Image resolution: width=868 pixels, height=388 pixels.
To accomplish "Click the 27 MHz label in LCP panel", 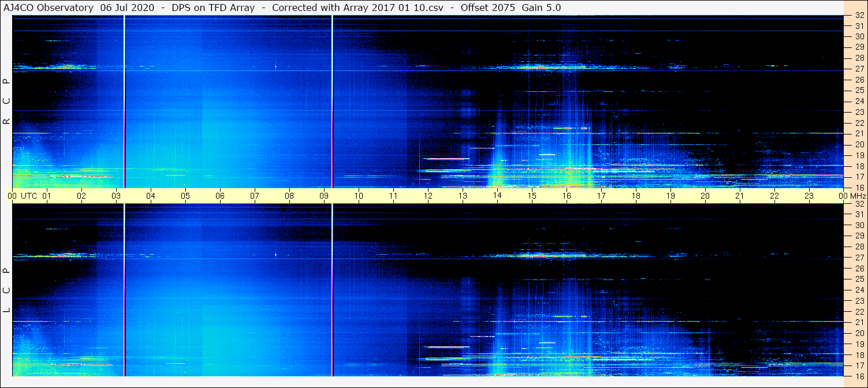I will coord(859,258).
